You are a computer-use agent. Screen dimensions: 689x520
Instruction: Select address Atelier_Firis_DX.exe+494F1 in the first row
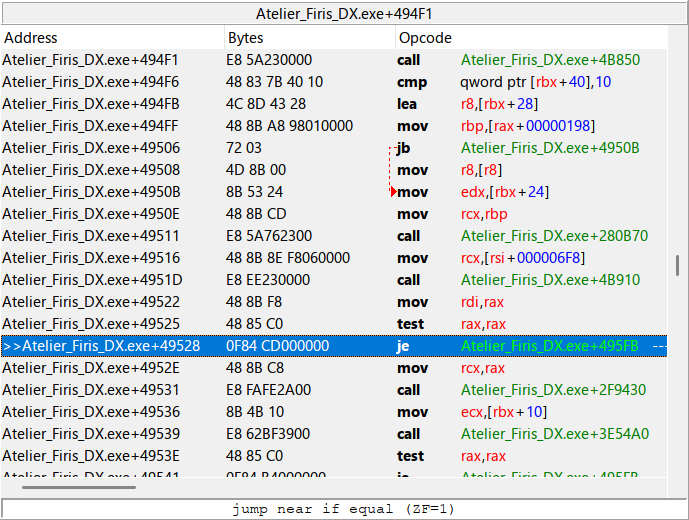[90, 60]
